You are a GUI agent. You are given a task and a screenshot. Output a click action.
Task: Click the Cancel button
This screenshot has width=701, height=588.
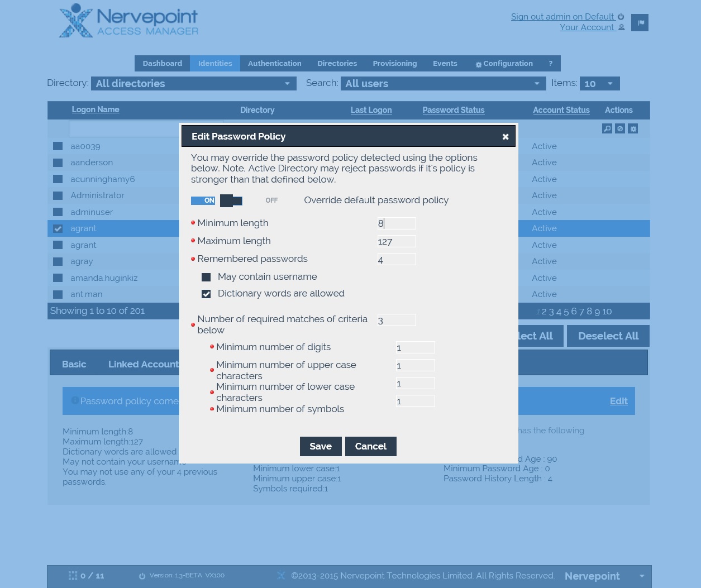tap(370, 446)
